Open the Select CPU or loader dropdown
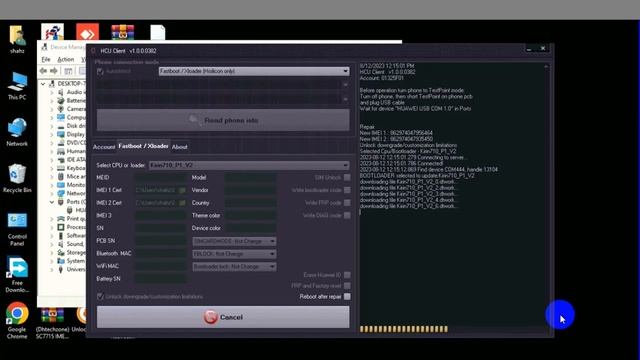640x360 pixels. (x=249, y=165)
